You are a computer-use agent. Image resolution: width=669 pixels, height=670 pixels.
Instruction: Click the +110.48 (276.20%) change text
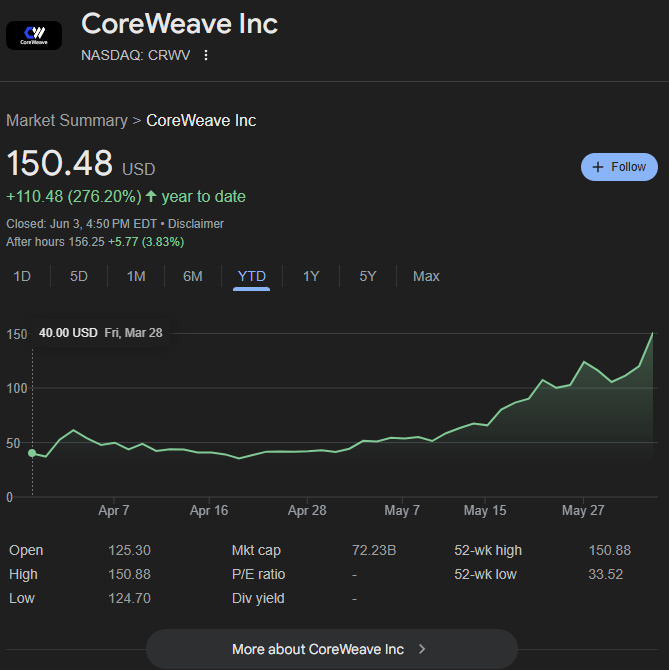(74, 197)
